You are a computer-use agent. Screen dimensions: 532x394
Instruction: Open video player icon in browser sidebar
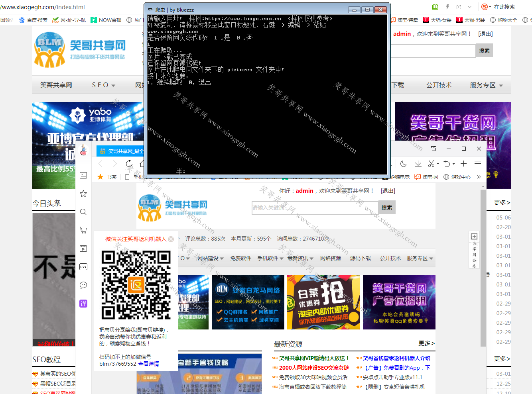[x=83, y=249]
